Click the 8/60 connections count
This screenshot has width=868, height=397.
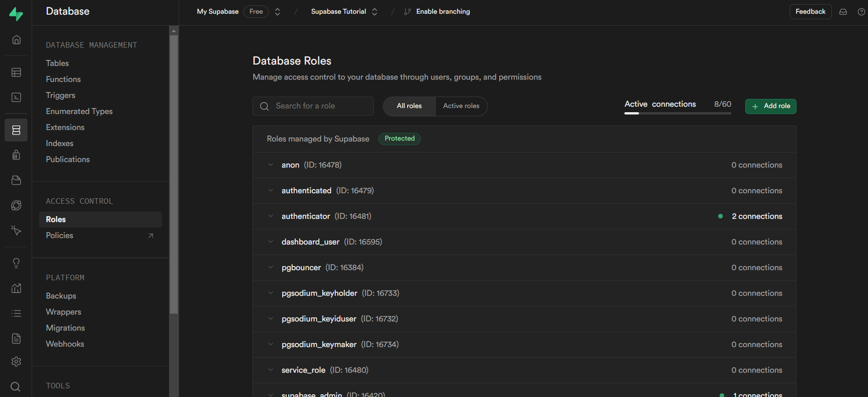723,104
